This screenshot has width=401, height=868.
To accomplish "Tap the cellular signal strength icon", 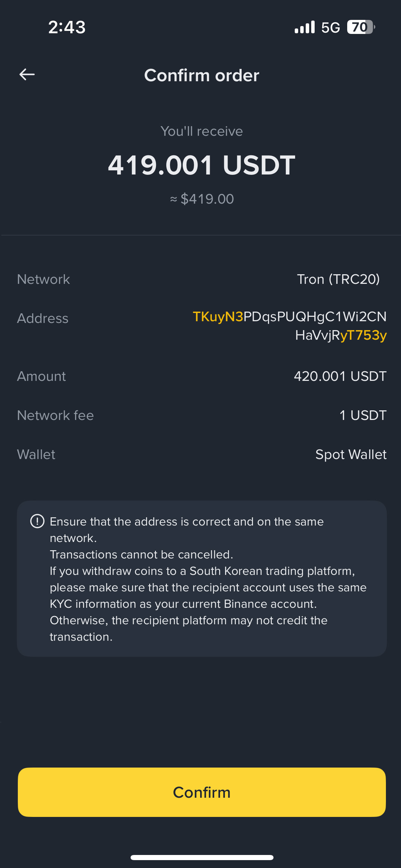I will pos(304,27).
